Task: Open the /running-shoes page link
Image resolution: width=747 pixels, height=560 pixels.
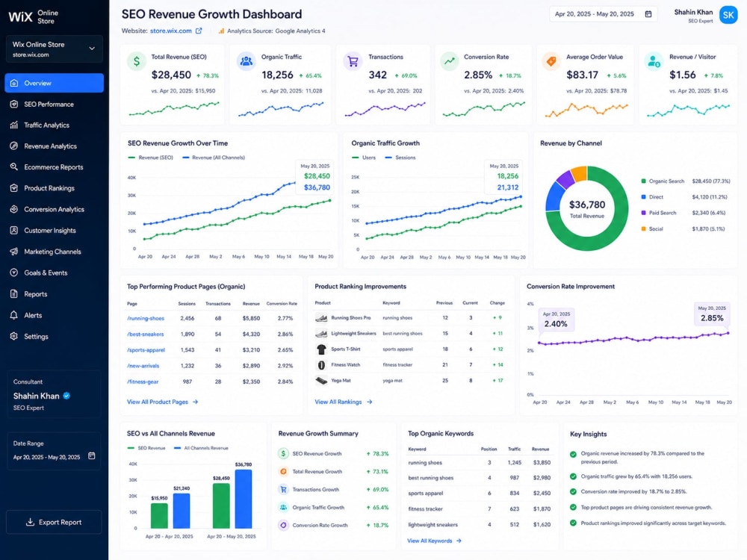Action: pos(146,318)
